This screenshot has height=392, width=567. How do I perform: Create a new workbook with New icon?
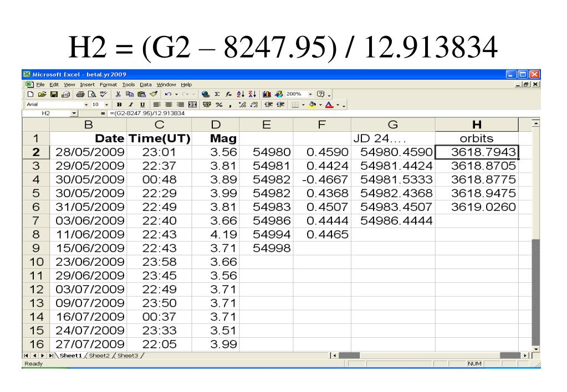click(x=30, y=94)
